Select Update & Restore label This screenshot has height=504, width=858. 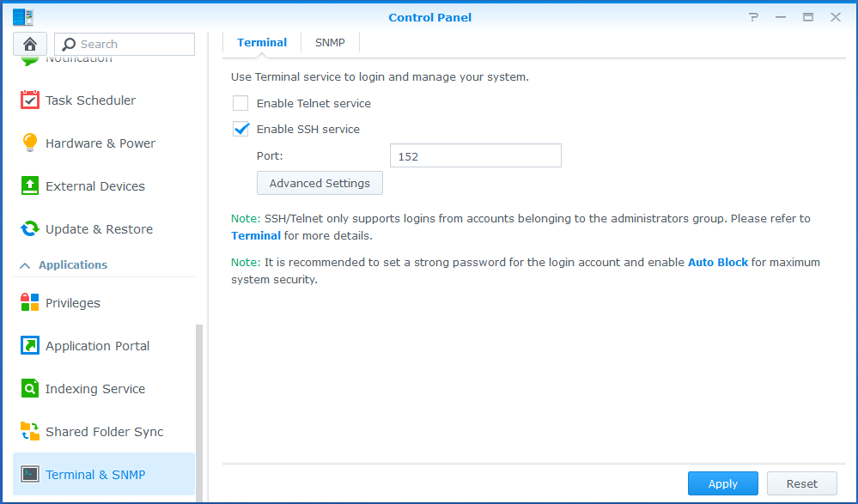[99, 228]
